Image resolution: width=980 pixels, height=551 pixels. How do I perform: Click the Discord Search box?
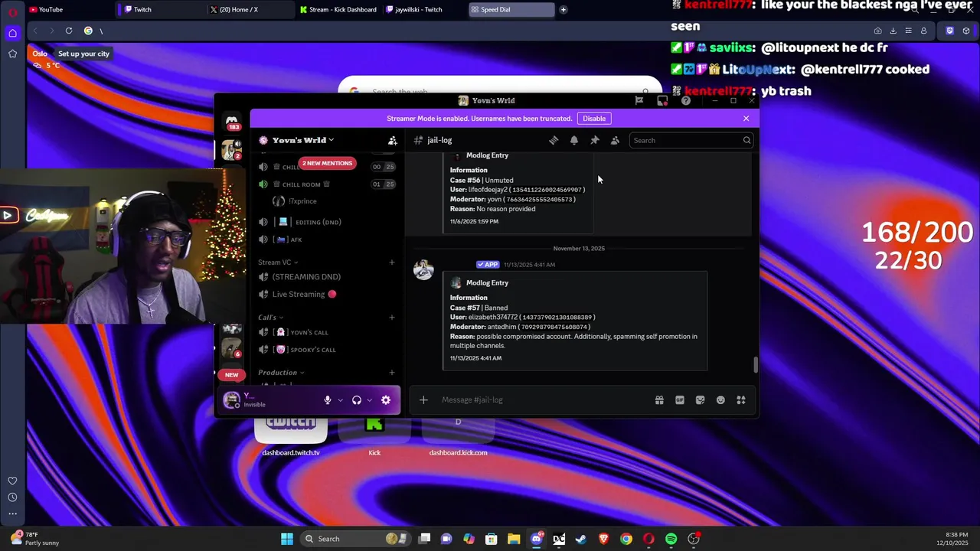691,140
